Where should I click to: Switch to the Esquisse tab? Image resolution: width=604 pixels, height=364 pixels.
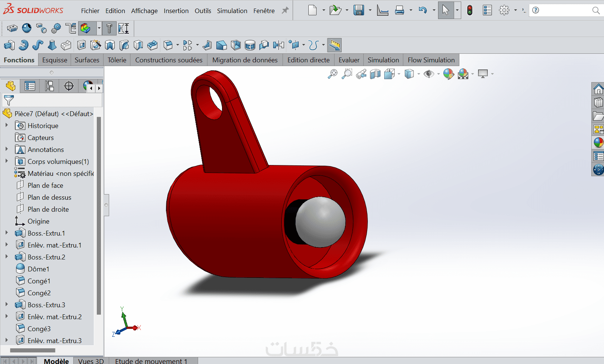click(x=55, y=60)
